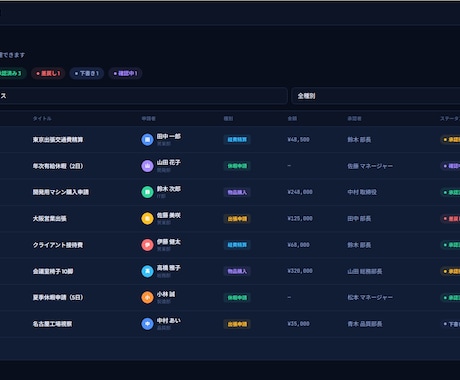Viewport: 460px width, 380px height.
Task: Click approver 松本 マネージャー
Action: pos(370,297)
